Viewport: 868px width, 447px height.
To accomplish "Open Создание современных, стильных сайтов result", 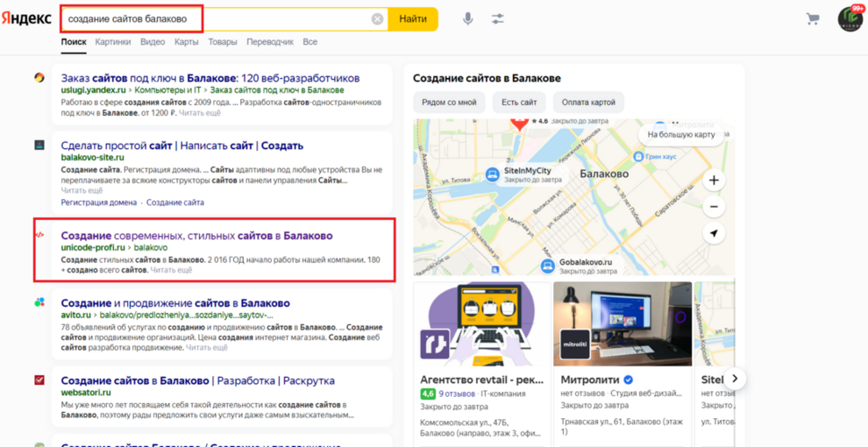I will (x=196, y=236).
